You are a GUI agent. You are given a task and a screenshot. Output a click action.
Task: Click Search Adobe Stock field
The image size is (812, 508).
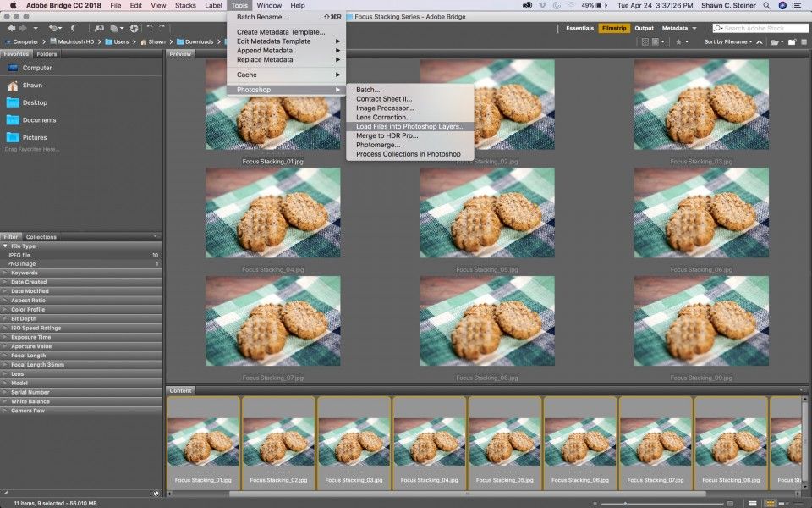click(760, 28)
